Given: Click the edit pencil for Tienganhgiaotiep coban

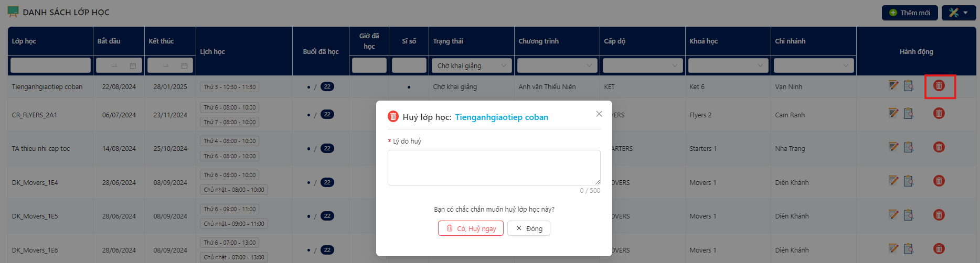Looking at the screenshot, I should [x=893, y=85].
